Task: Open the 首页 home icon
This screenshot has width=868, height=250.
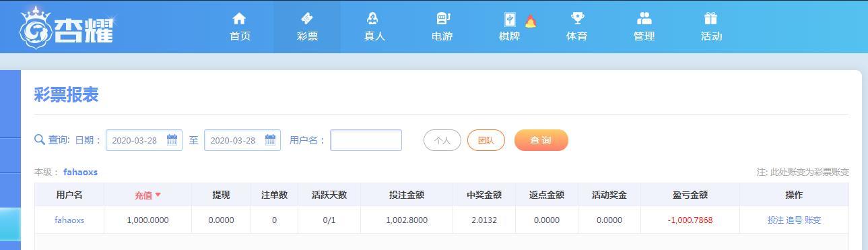Action: pos(239,18)
